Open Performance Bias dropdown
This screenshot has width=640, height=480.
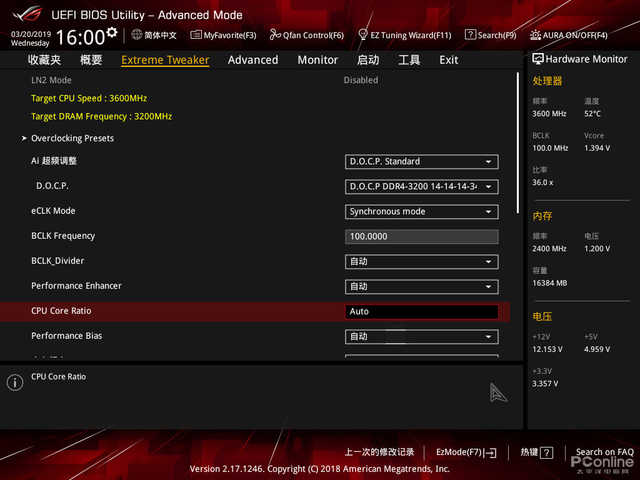(x=421, y=337)
